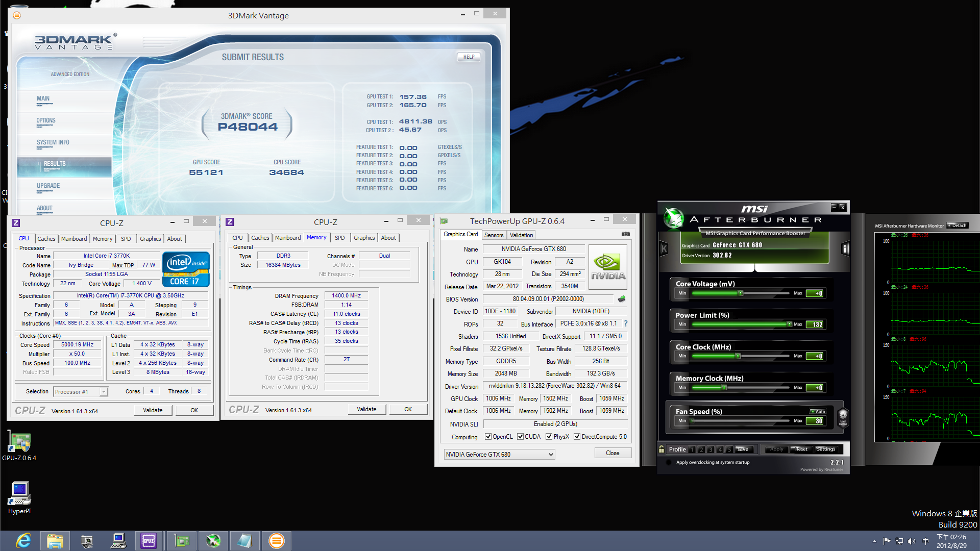The width and height of the screenshot is (980, 551).
Task: Click MSI Afterburner taskbar icon
Action: click(x=213, y=541)
